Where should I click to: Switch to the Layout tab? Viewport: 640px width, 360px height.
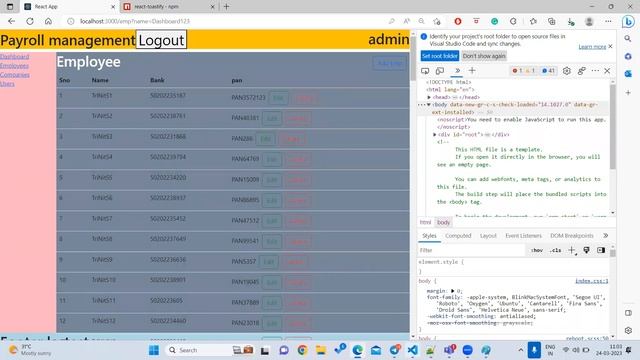pos(488,236)
